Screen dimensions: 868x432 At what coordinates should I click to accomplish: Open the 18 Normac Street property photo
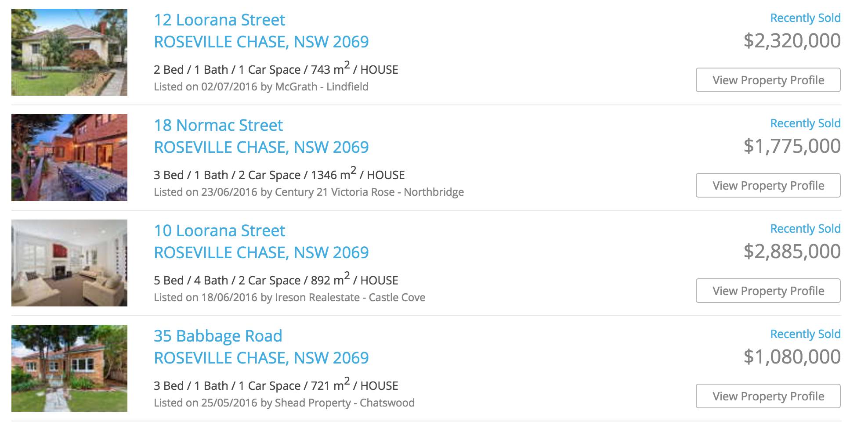(69, 158)
